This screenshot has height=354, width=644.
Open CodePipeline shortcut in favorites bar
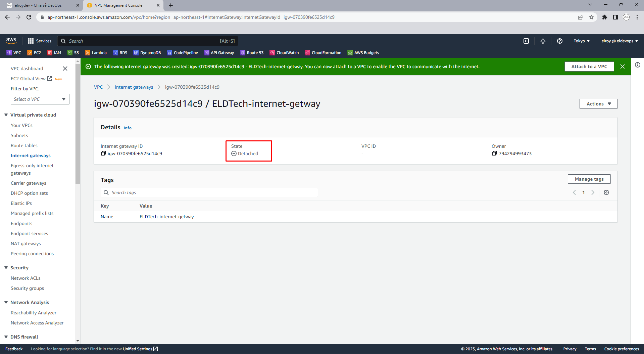[x=183, y=53]
